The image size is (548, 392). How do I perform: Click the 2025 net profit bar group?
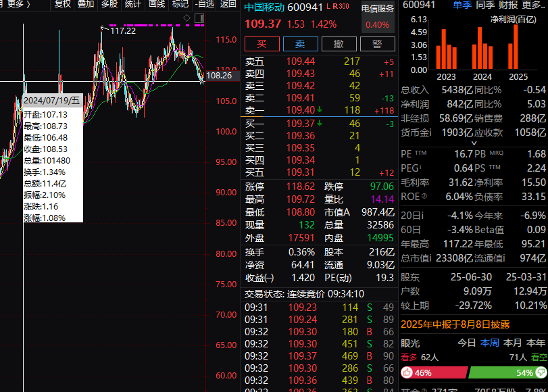click(x=513, y=47)
